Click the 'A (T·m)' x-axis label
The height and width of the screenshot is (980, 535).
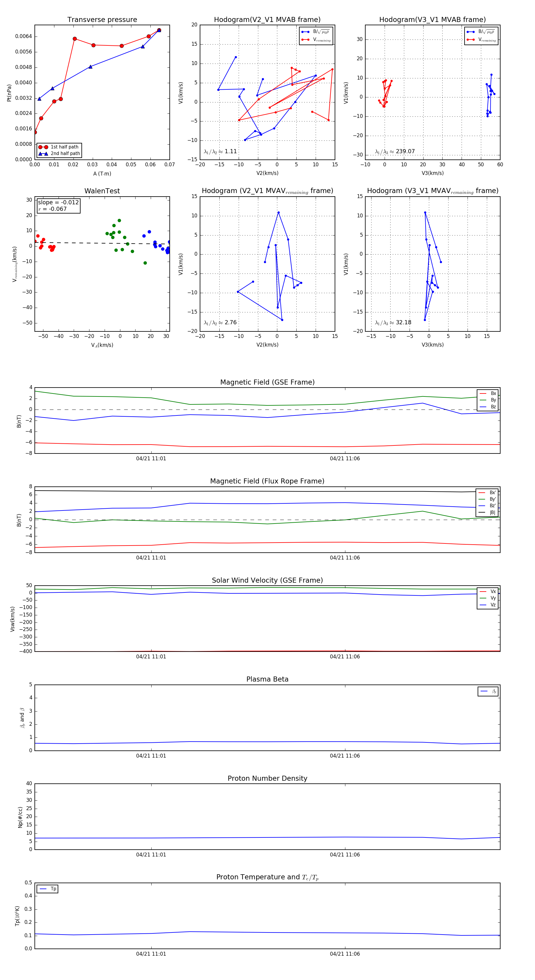102,174
